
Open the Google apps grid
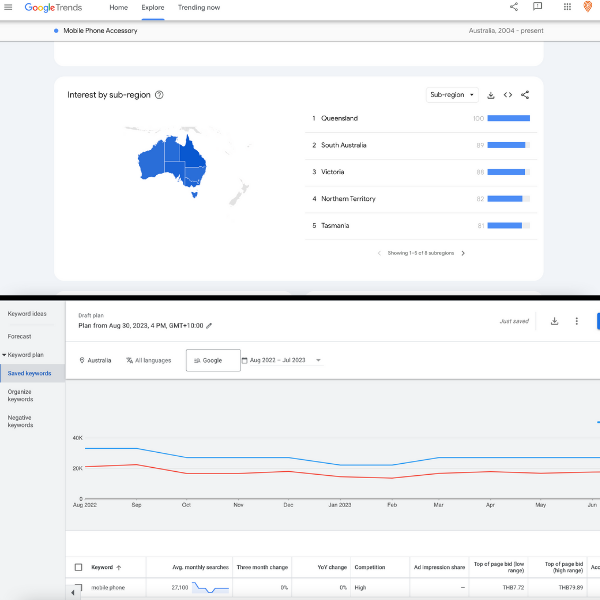click(567, 7)
